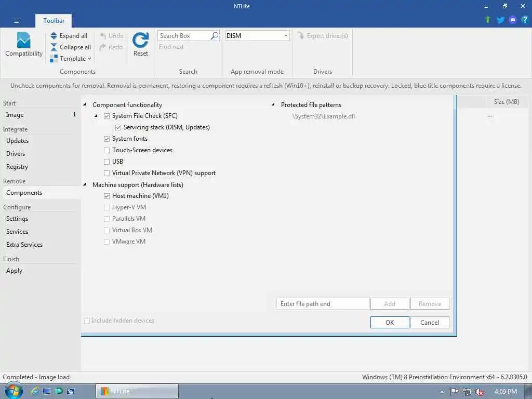Click Find next
This screenshot has height=399, width=532.
click(171, 47)
